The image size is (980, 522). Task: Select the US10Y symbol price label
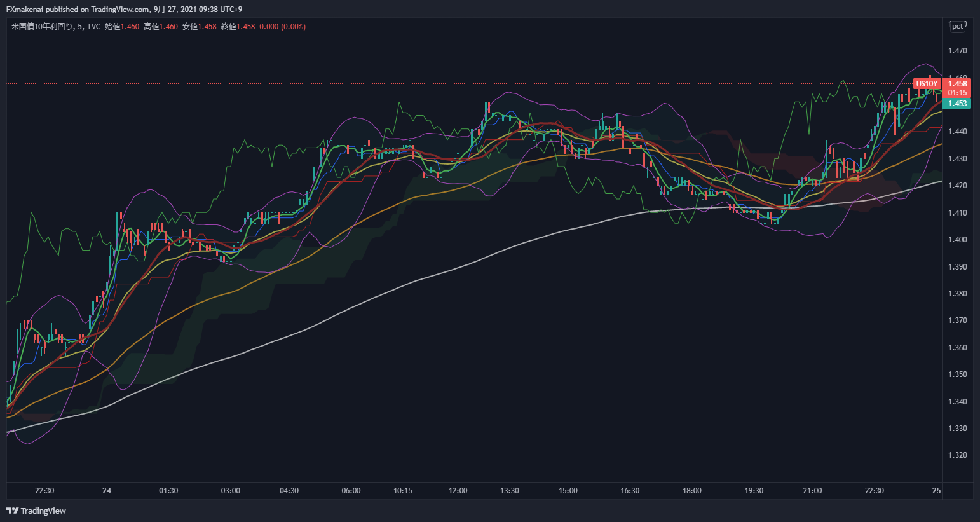(927, 84)
